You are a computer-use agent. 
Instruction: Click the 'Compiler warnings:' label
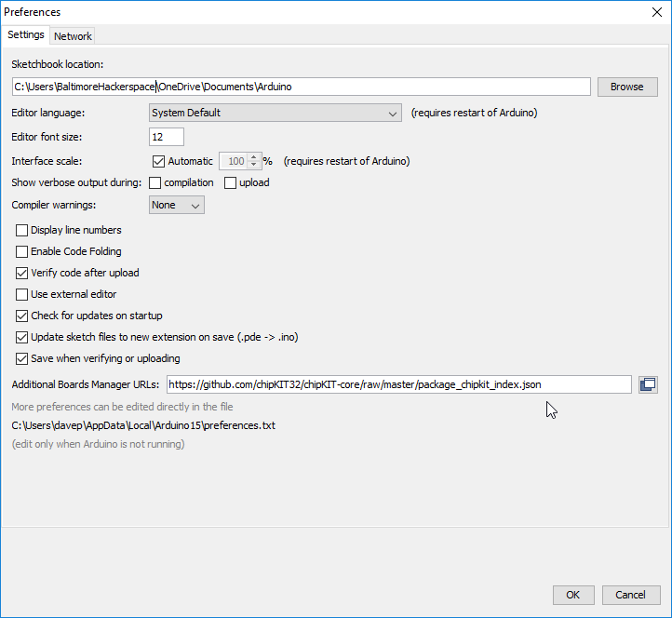click(54, 205)
